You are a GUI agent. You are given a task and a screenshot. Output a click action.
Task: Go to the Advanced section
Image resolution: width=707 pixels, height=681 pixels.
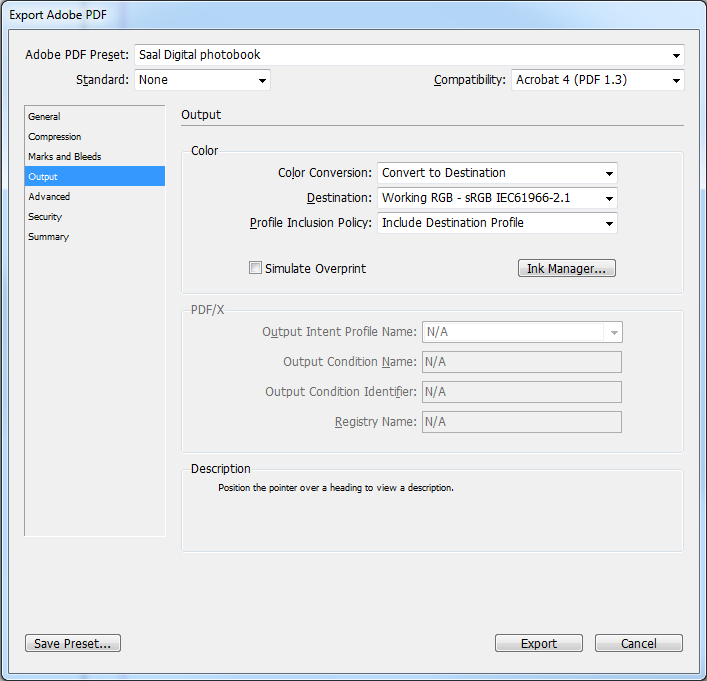(49, 197)
